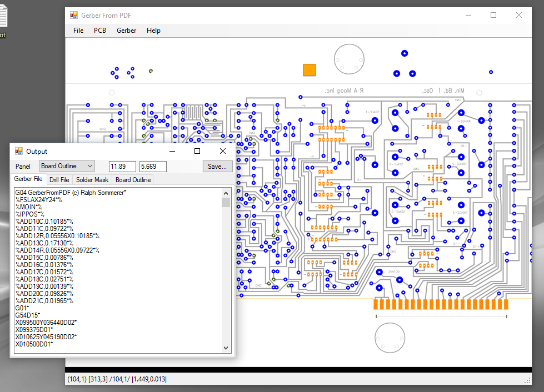Screen dimensions: 544x392
Task: Open the PCB menu
Action: point(99,31)
